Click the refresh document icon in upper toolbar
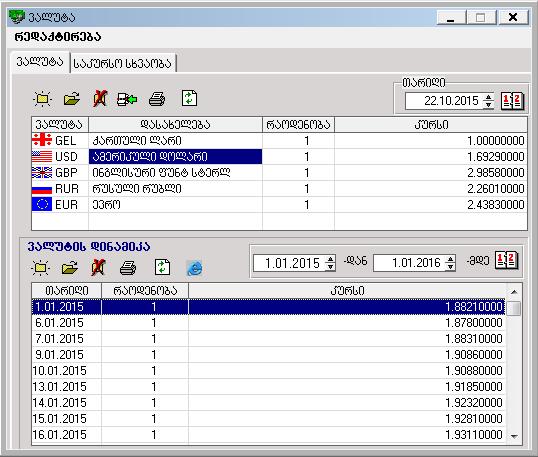 pos(189,98)
